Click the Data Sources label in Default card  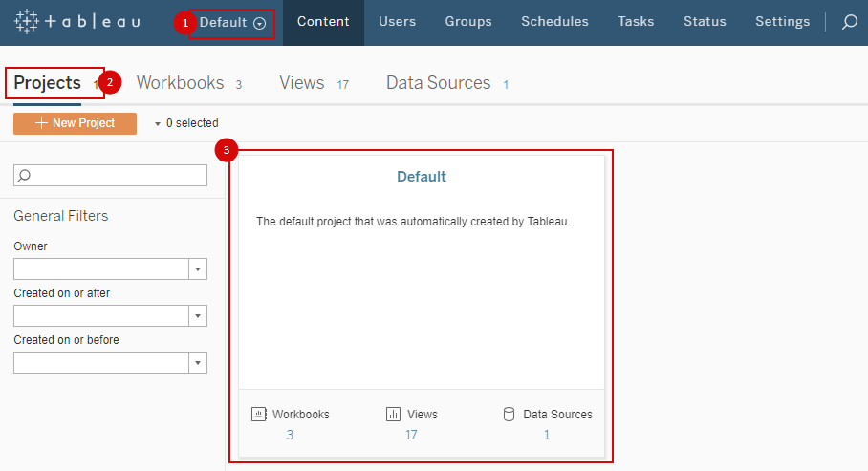click(557, 414)
